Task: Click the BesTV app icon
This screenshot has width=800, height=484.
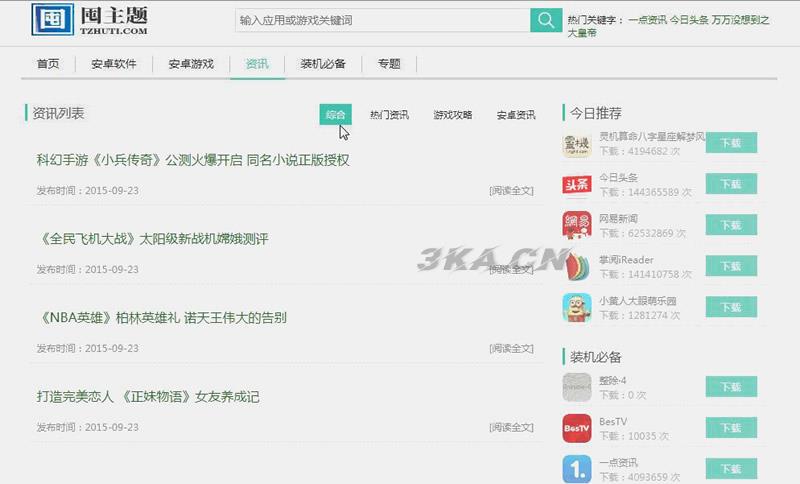Action: 577,429
